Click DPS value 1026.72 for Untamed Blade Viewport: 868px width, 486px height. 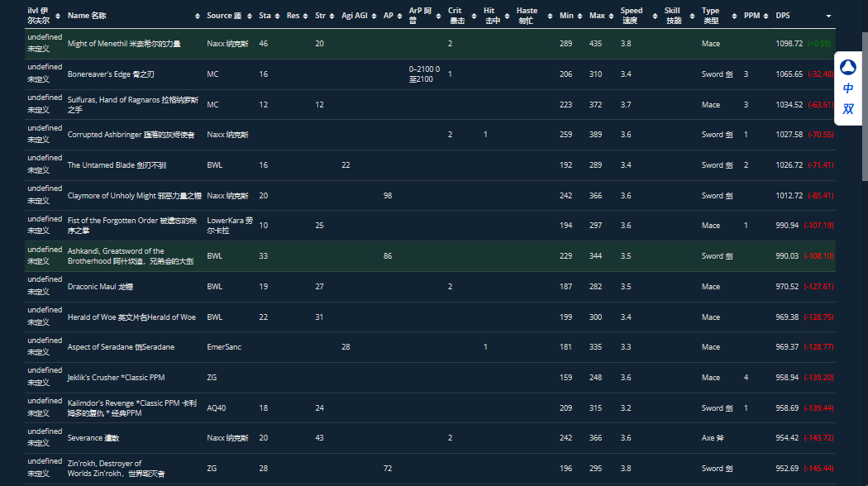click(x=789, y=165)
